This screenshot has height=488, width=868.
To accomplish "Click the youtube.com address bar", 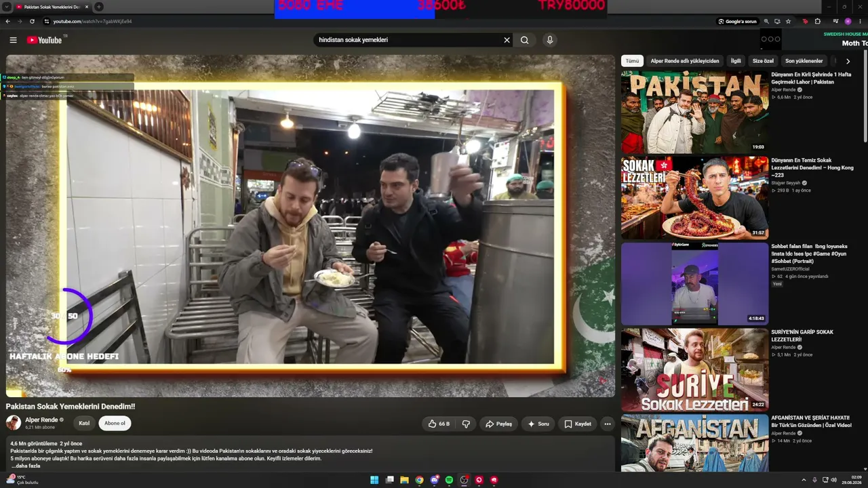I will [380, 22].
